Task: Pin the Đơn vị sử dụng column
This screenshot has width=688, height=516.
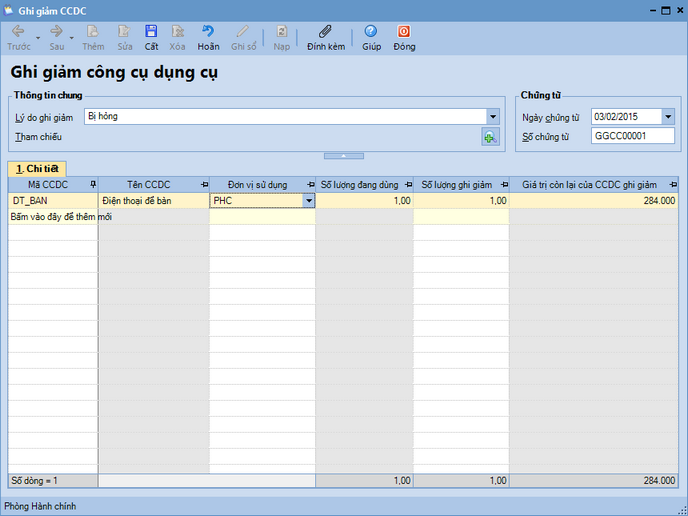Action: click(x=311, y=185)
